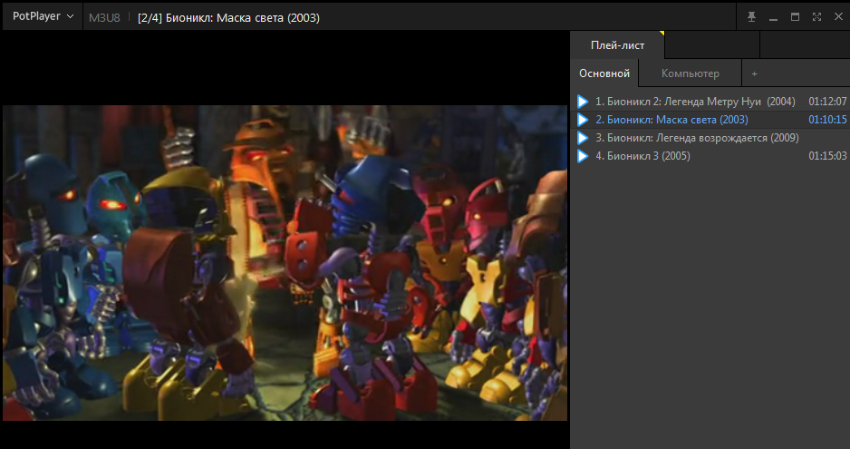This screenshot has height=449, width=850.
Task: Close the PotPlayer window
Action: point(838,17)
